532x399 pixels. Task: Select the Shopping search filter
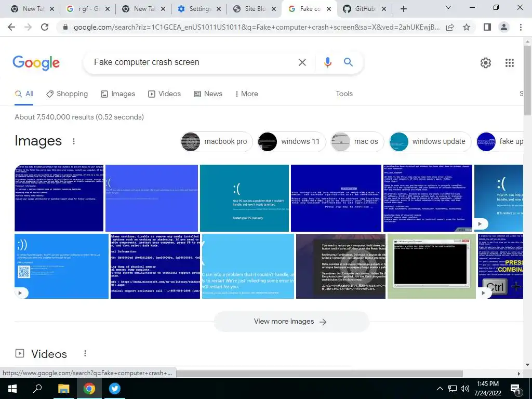(67, 94)
